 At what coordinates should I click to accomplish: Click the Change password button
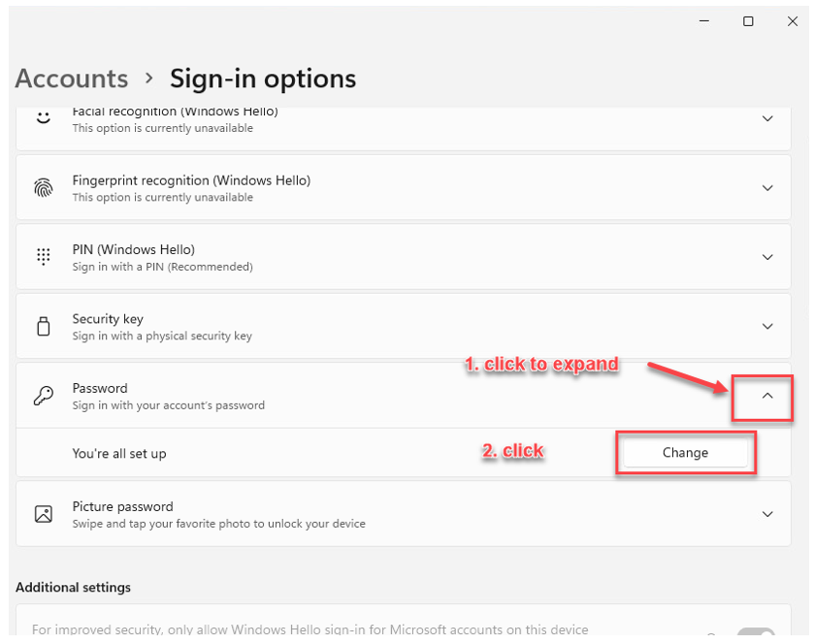[685, 453]
